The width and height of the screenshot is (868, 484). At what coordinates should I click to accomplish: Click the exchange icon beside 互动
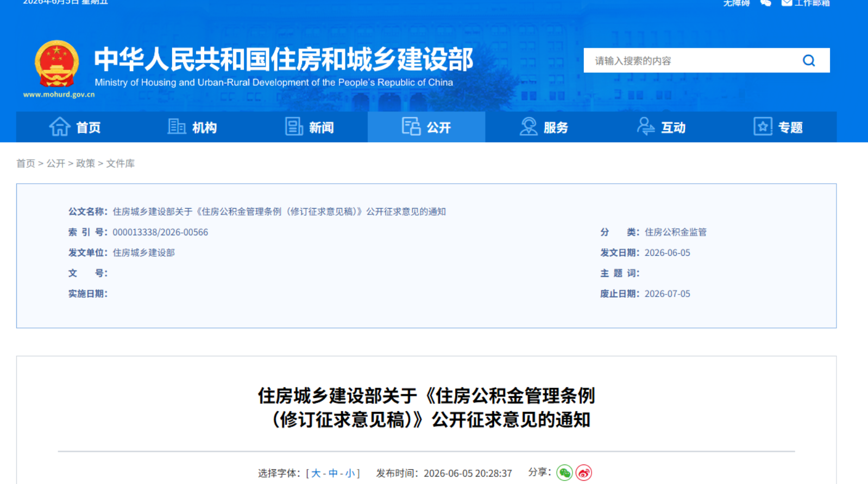point(645,127)
